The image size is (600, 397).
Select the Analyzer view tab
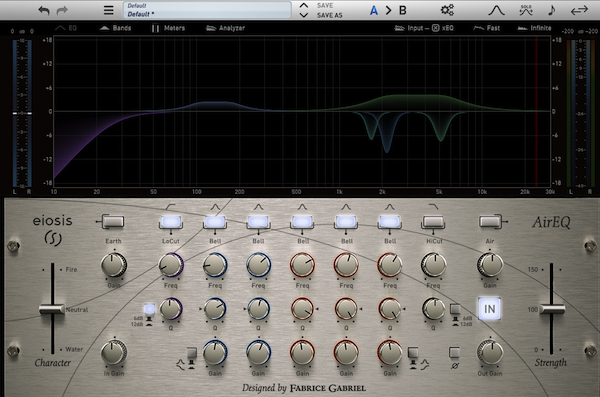click(225, 28)
